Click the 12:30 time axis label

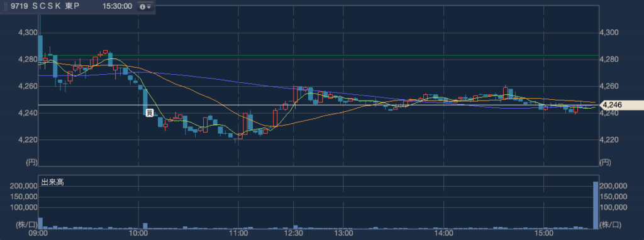point(293,234)
